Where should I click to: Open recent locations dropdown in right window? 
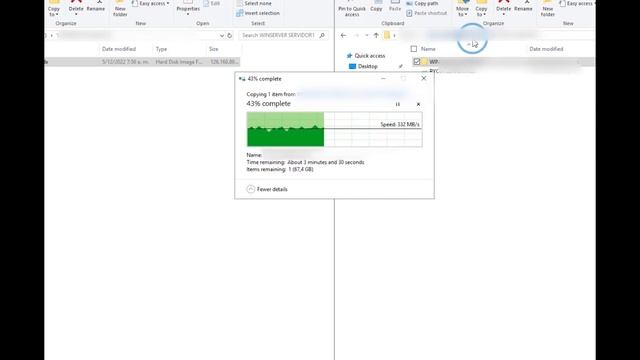(367, 36)
